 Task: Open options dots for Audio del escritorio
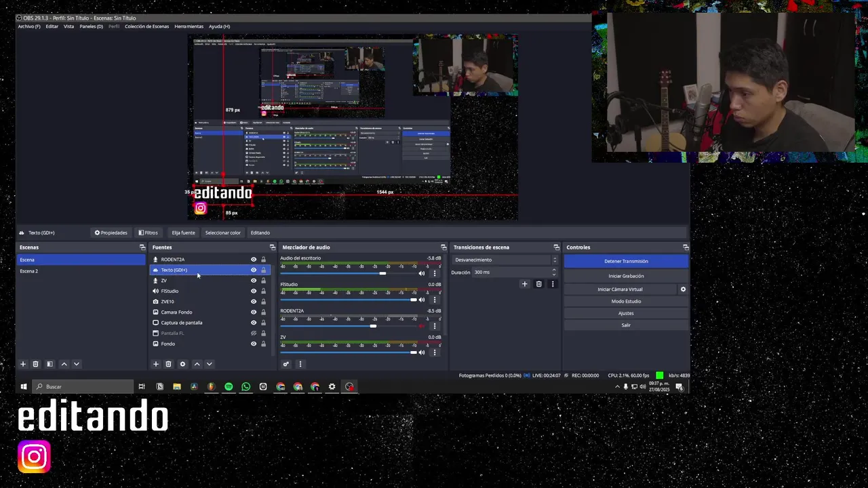[x=435, y=273]
